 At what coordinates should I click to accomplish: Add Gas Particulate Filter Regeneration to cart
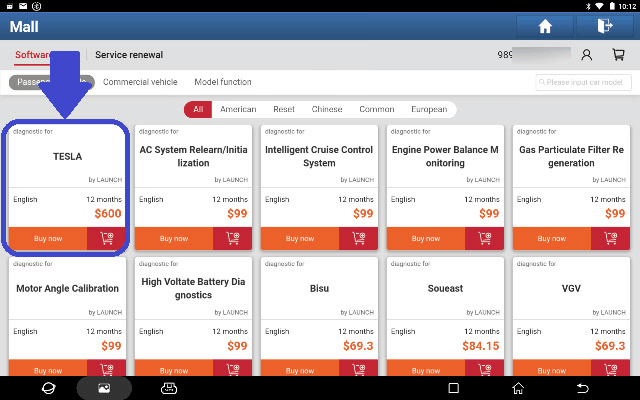point(610,239)
